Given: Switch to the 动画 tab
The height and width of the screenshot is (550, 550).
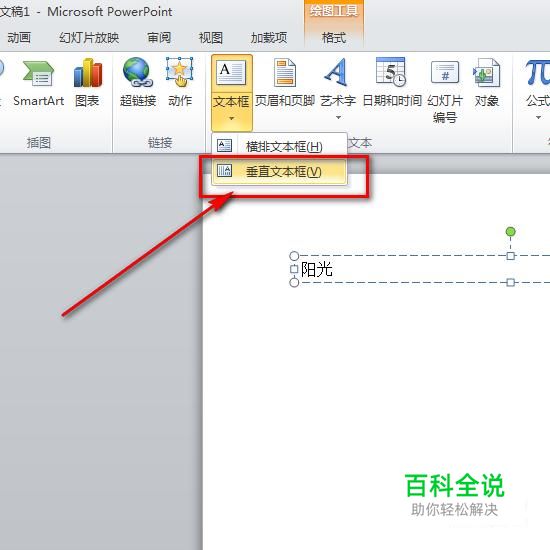Looking at the screenshot, I should click(x=19, y=38).
